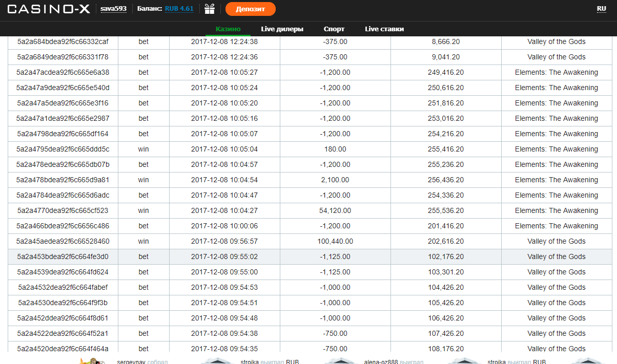Select transaction ID 5a2a6849dea92f6c66331f78
The image size is (617, 364).
[63, 57]
